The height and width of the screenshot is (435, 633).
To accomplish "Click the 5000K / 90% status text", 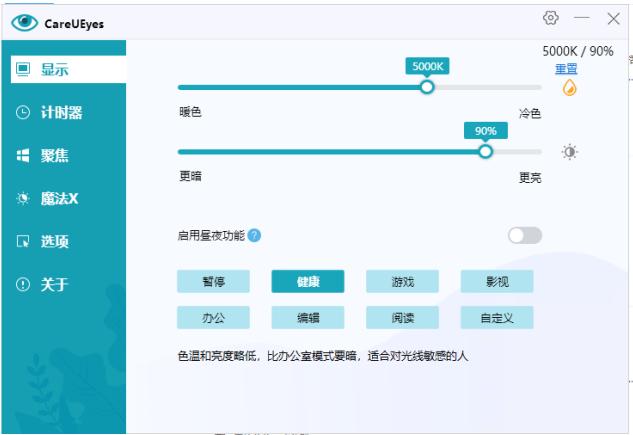I will pos(578,51).
